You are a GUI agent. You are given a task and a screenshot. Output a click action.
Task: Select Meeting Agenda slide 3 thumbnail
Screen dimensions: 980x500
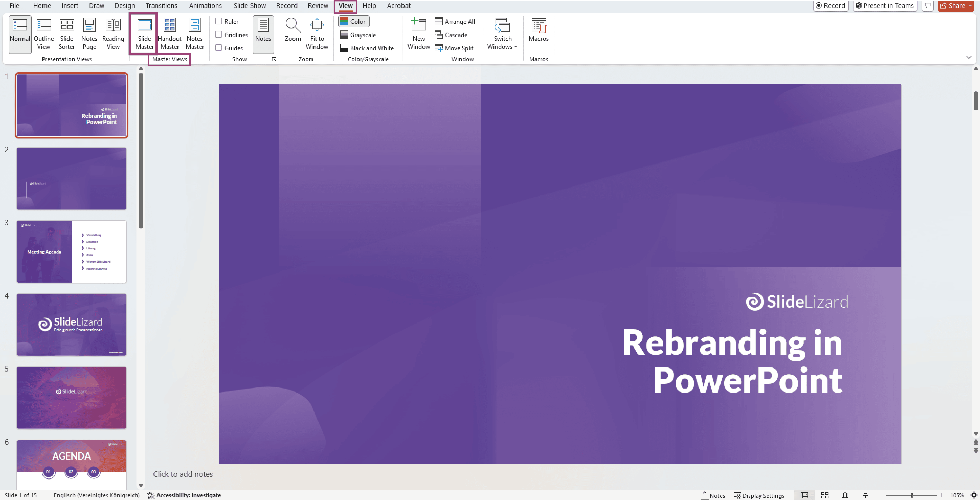coord(72,252)
